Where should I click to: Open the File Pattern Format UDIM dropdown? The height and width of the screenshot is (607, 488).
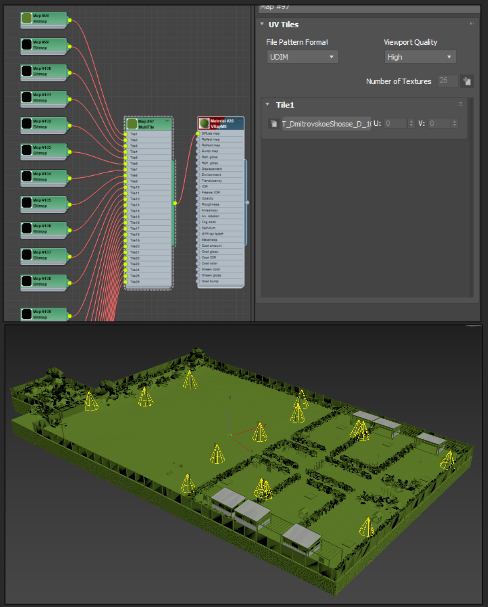click(302, 57)
